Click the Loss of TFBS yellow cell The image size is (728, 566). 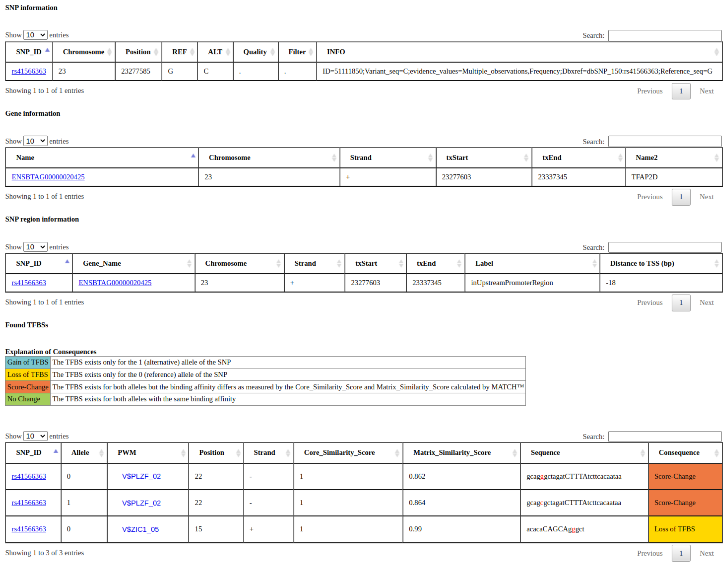pyautogui.click(x=685, y=529)
